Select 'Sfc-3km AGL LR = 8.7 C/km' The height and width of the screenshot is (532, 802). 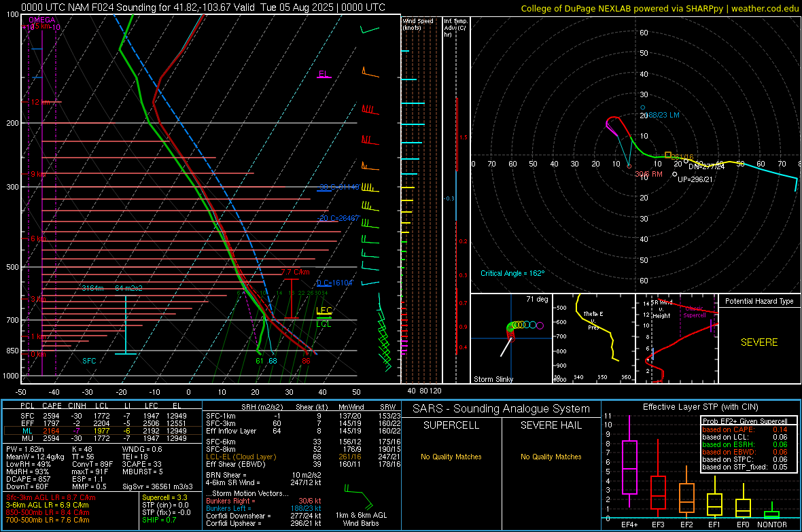[x=51, y=497]
